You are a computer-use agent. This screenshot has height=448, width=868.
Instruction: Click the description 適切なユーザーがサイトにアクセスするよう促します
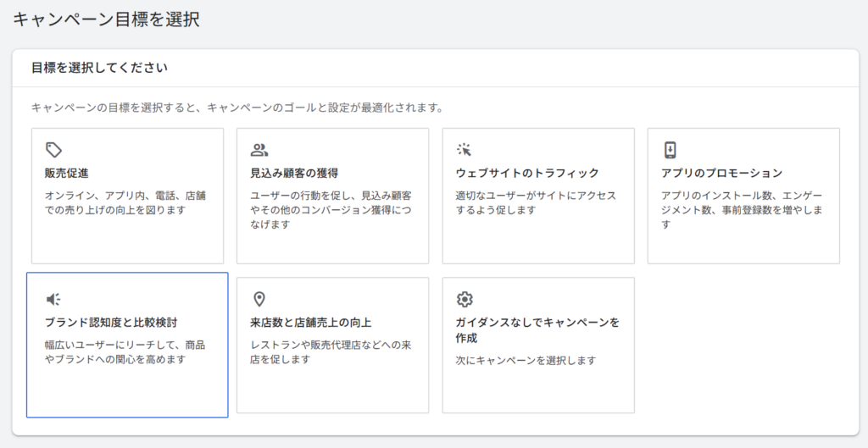coord(536,202)
